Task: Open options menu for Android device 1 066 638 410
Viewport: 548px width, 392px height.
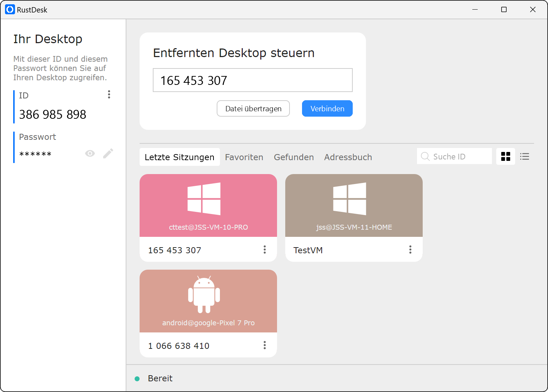Action: (265, 345)
